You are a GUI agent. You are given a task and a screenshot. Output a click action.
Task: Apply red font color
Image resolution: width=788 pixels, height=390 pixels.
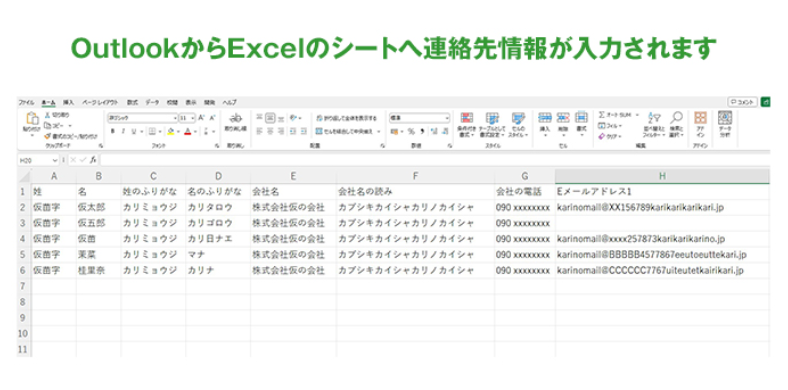pyautogui.click(x=188, y=131)
